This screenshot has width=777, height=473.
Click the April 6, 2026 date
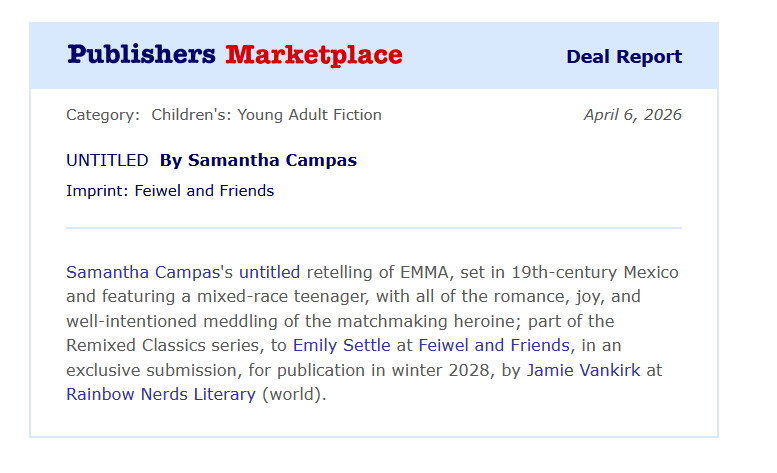(x=632, y=115)
